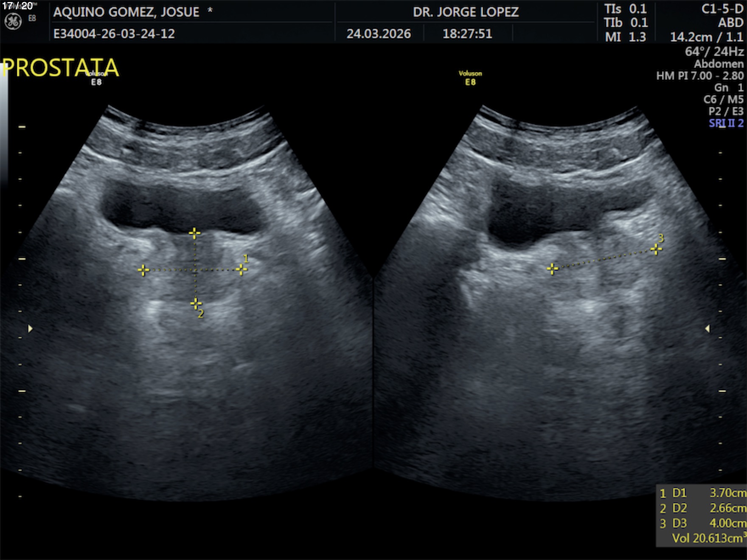Viewport: 747px width, 560px height.
Task: Click the DR. JORGE LOPEZ field
Action: [466, 12]
